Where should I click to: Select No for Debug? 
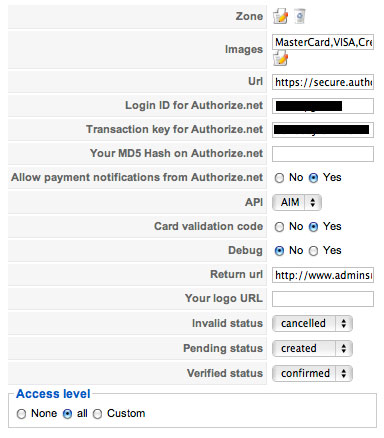click(x=279, y=251)
